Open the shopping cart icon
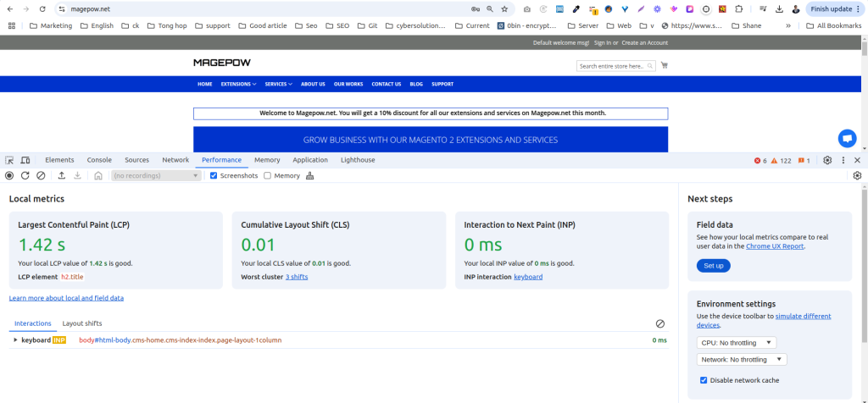Image resolution: width=868 pixels, height=403 pixels. 665,65
